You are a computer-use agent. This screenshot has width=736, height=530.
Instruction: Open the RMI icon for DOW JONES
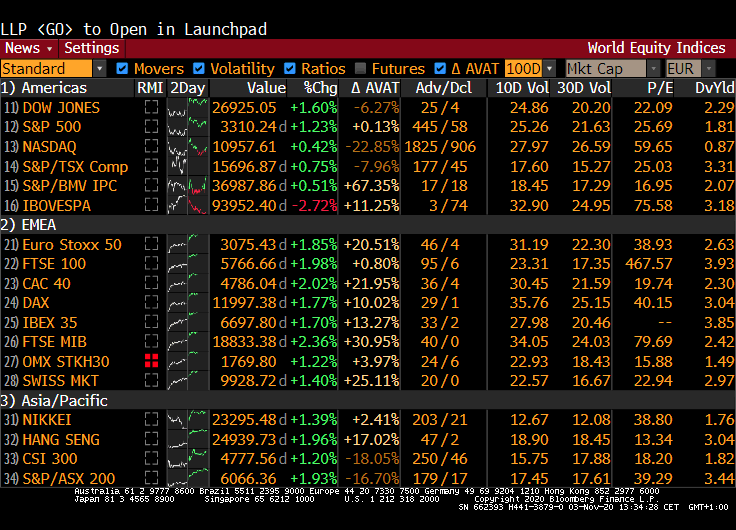click(151, 108)
